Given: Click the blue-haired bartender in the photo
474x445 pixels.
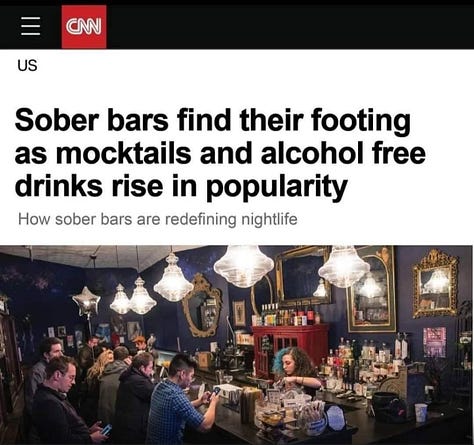Looking at the screenshot, I should (295, 372).
